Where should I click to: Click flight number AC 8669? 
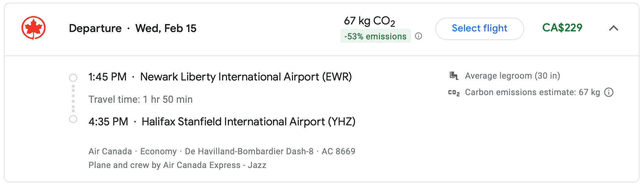tap(338, 151)
